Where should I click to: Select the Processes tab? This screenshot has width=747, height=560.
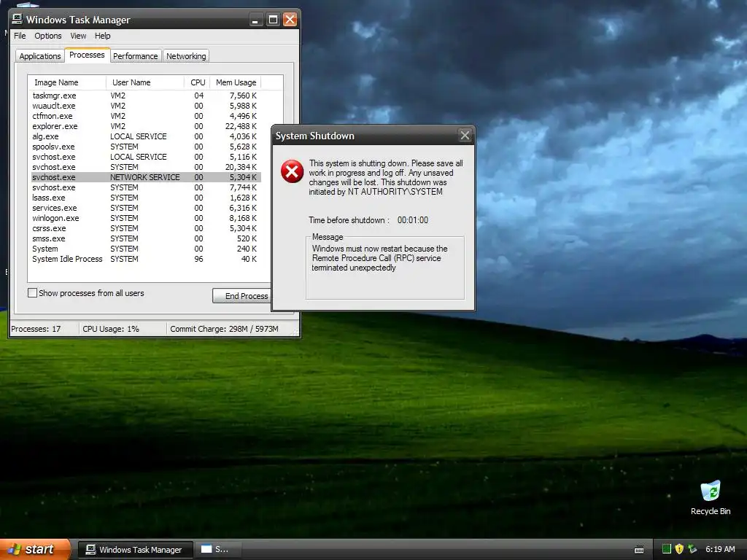[87, 55]
